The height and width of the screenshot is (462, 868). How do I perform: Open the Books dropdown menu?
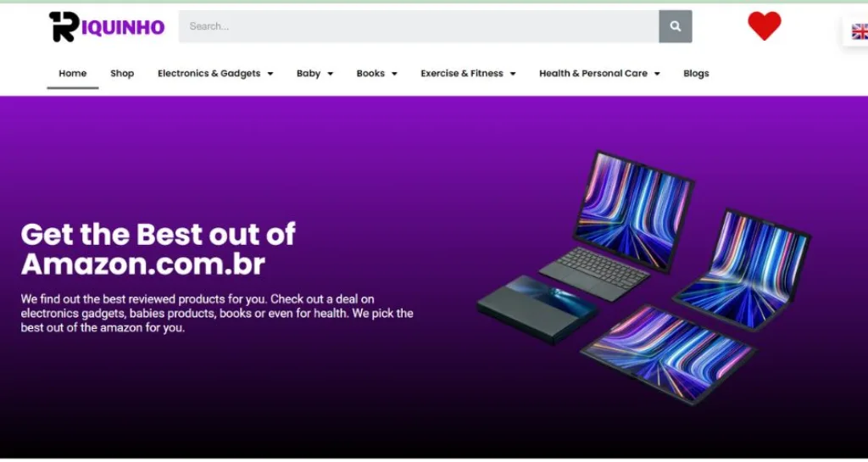point(376,74)
